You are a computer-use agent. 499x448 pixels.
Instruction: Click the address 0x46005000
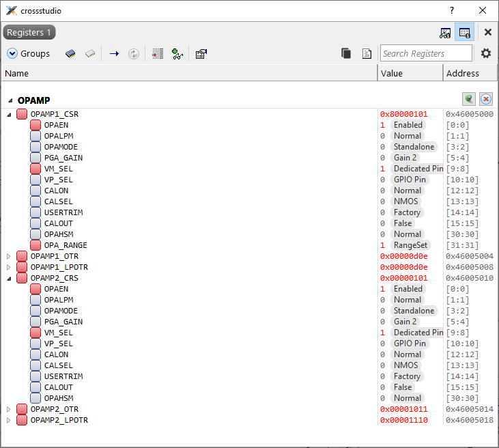coord(470,114)
